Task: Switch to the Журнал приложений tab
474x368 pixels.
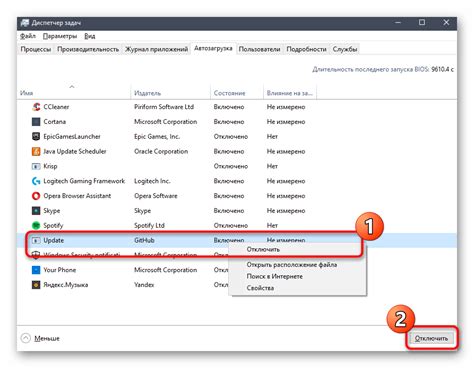Action: tap(156, 49)
